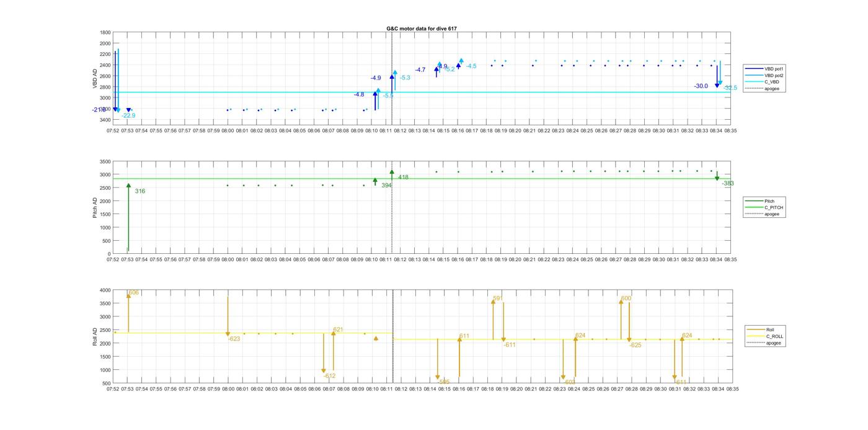The width and height of the screenshot is (868, 430).
Task: Click the '-625' label in Roll plot
Action: tap(635, 345)
